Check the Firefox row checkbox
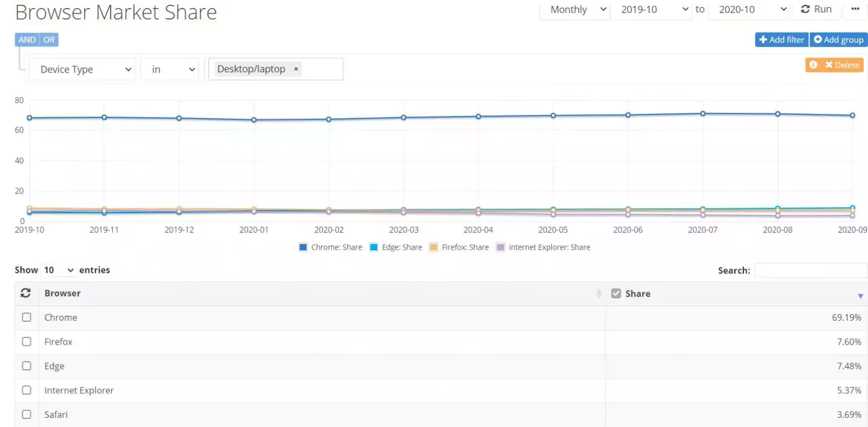The image size is (868, 427). [27, 342]
